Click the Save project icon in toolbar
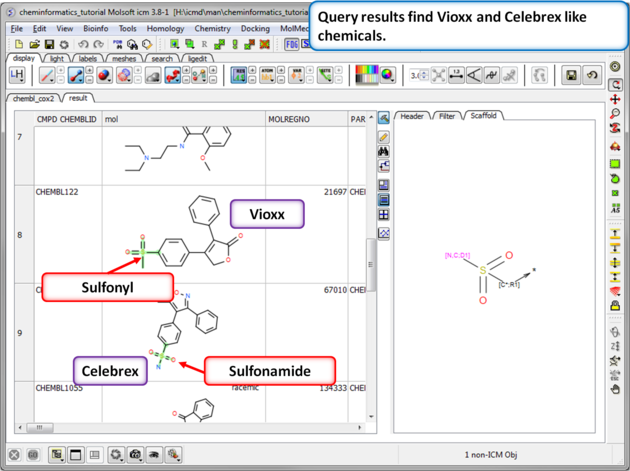The height and width of the screenshot is (471, 630). (x=49, y=45)
